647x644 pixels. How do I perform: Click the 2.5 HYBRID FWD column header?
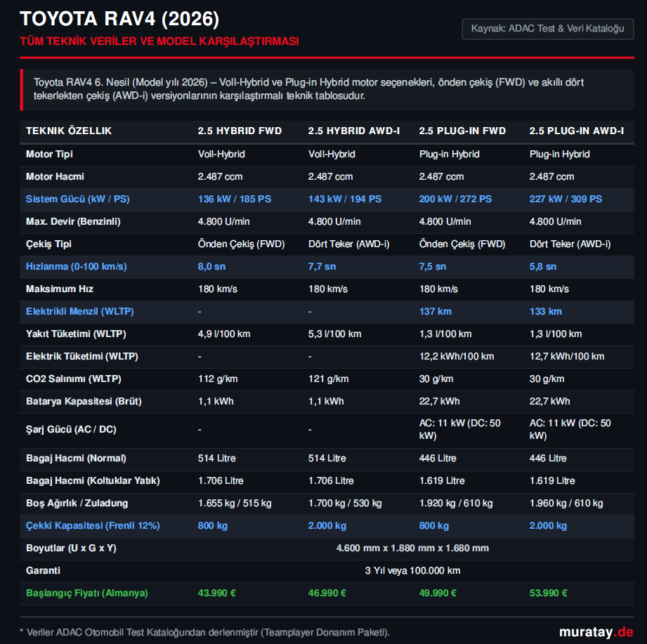pyautogui.click(x=240, y=131)
